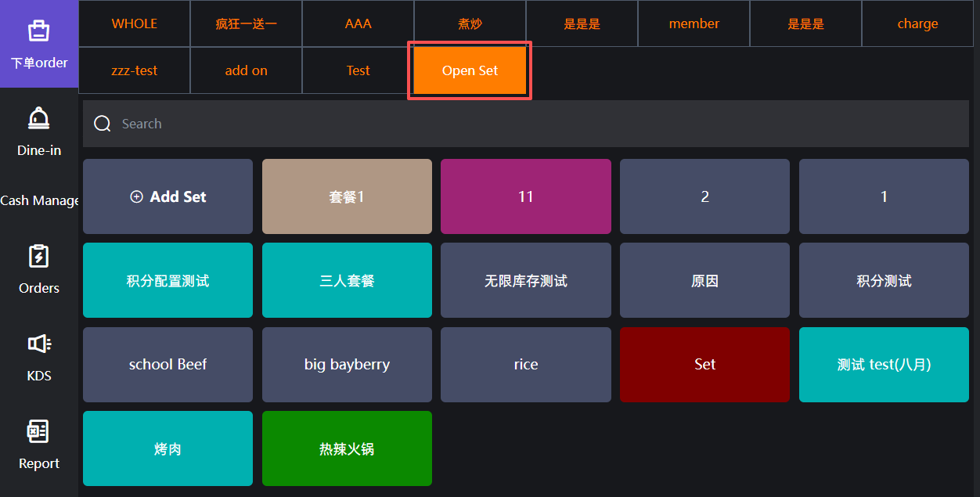Focus the Search input field
This screenshot has width=980, height=497.
click(x=532, y=124)
